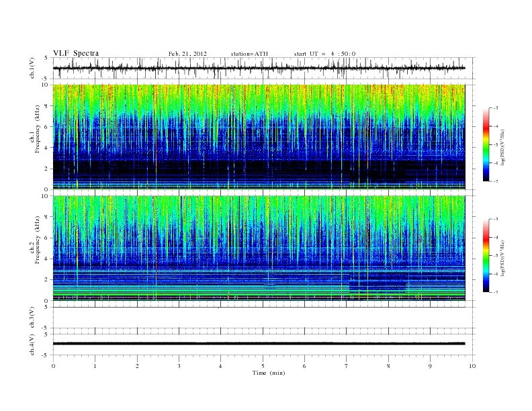Click the time axis tick label '5'
The image size is (532, 411).
263,366
